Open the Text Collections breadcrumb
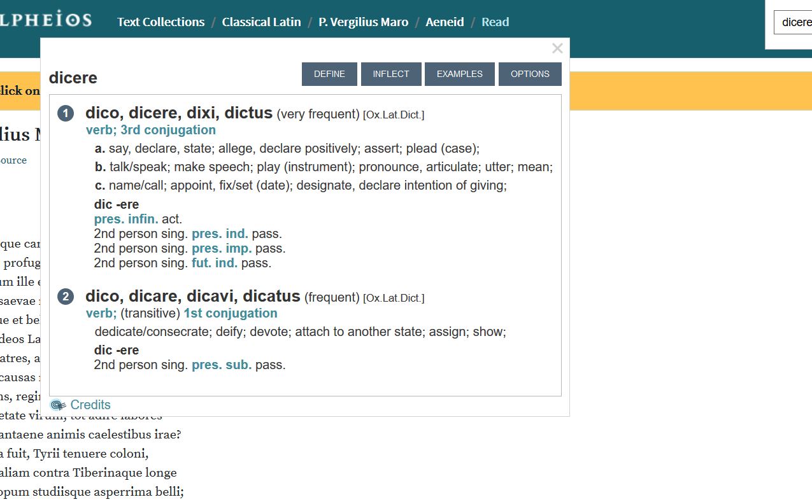This screenshot has height=504, width=812. pyautogui.click(x=160, y=22)
